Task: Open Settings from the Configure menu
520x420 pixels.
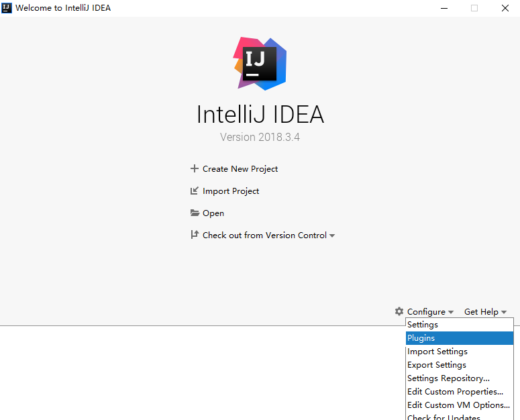Action: point(460,325)
